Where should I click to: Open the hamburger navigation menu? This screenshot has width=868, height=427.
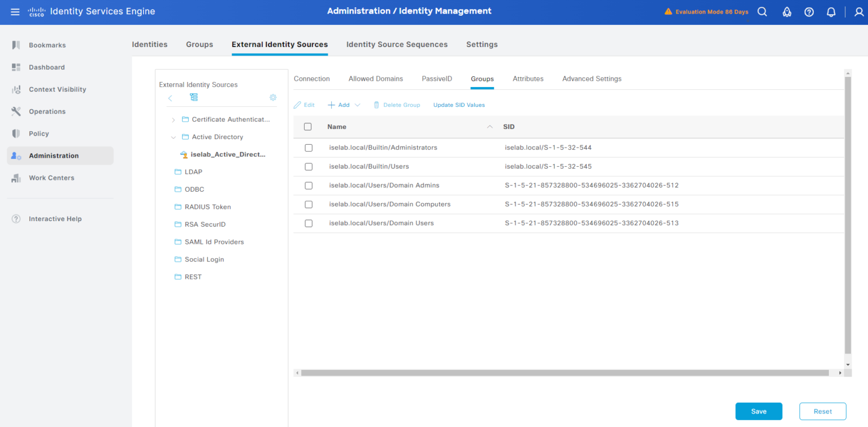pos(15,11)
